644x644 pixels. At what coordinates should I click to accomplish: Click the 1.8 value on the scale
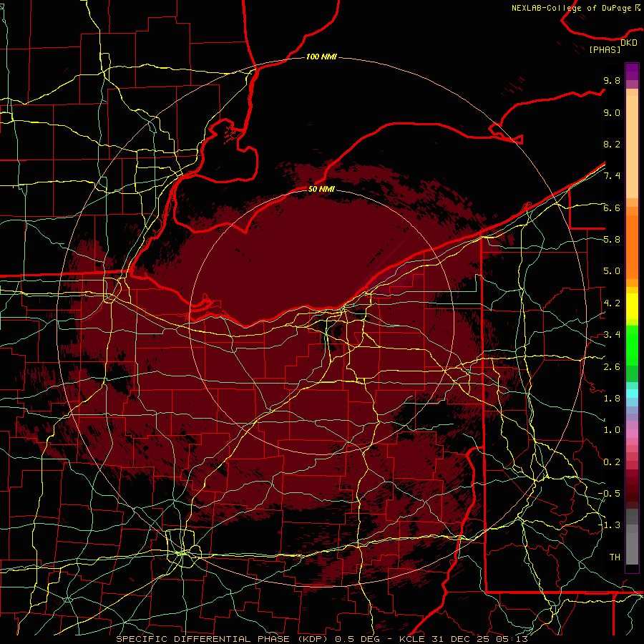(612, 399)
